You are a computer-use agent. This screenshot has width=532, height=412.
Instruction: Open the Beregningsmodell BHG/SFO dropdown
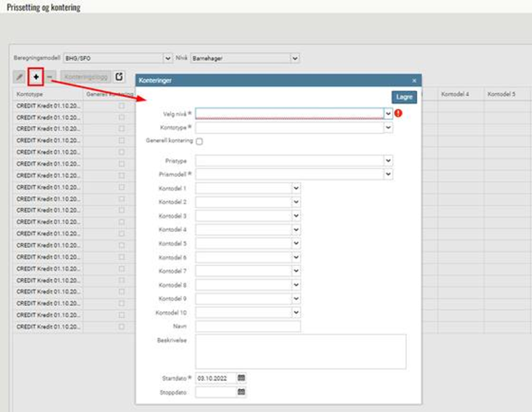click(168, 58)
